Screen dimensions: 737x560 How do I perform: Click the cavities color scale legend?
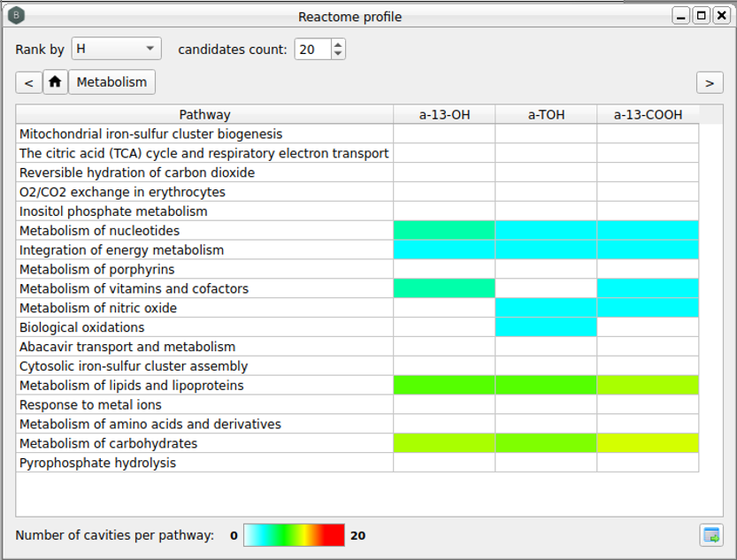point(295,535)
